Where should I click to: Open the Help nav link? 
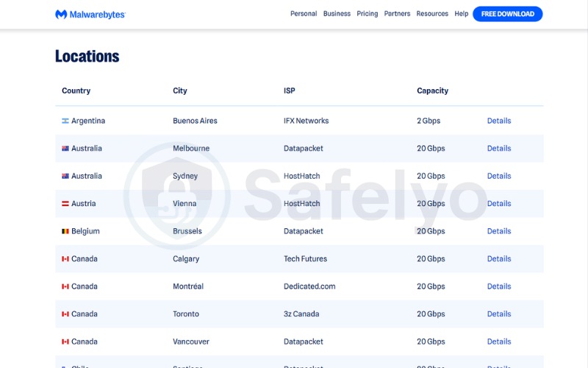(x=462, y=14)
